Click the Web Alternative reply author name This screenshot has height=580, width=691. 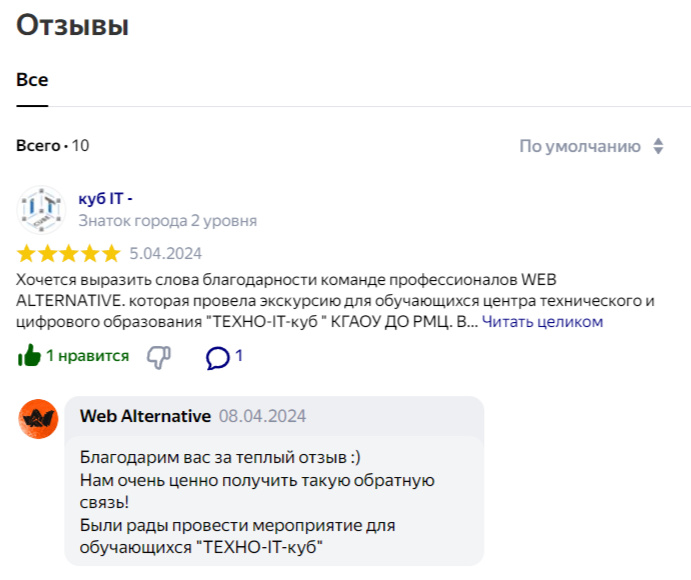(145, 416)
